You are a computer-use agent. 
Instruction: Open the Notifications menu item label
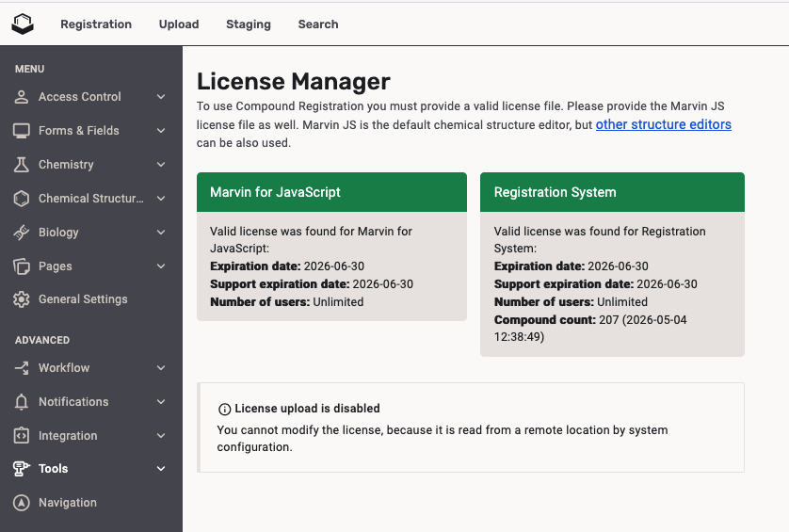tap(73, 402)
